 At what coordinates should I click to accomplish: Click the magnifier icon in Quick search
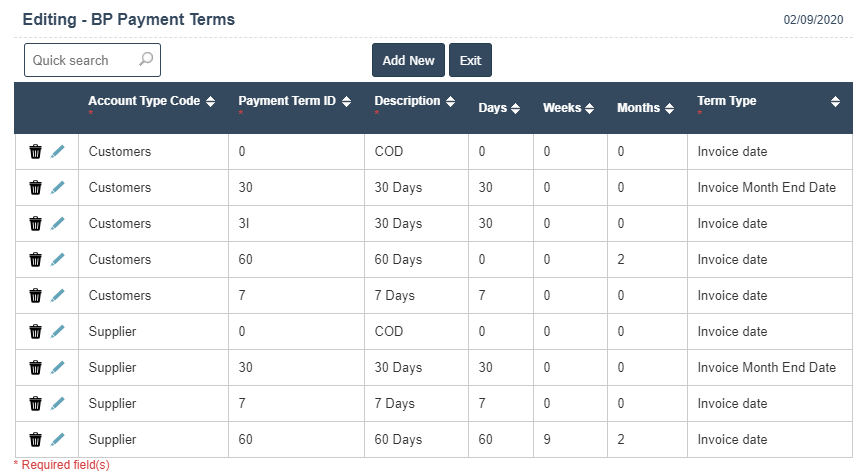click(x=146, y=60)
